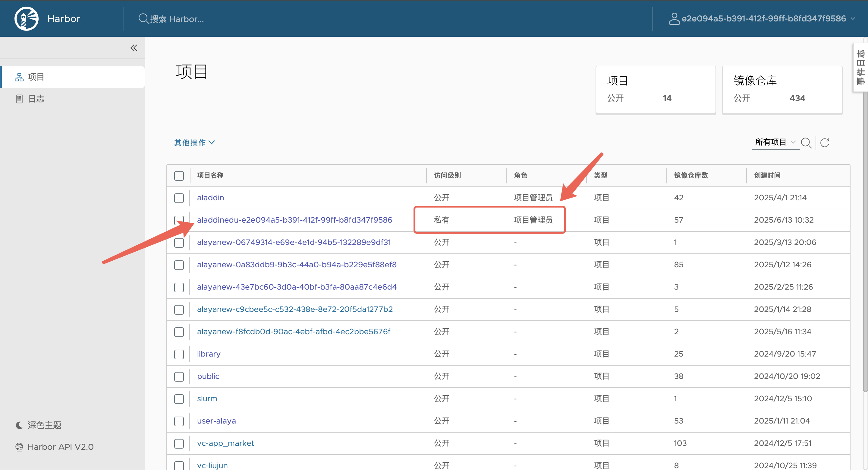This screenshot has height=470, width=868.
Task: Tick the library project checkbox
Action: tap(179, 354)
